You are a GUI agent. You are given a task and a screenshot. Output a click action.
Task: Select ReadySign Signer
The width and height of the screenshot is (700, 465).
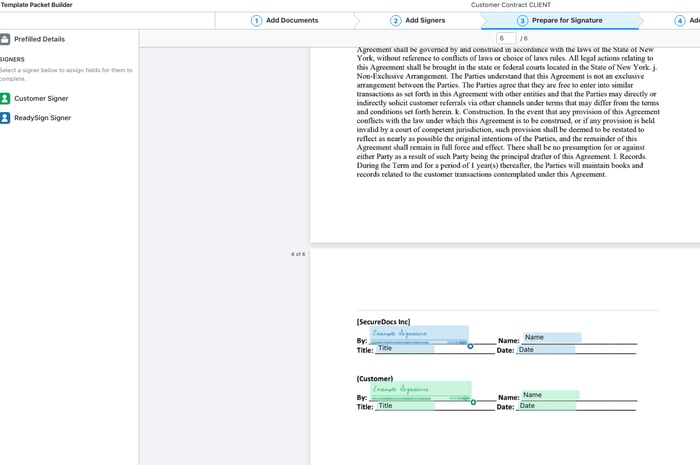pos(36,118)
